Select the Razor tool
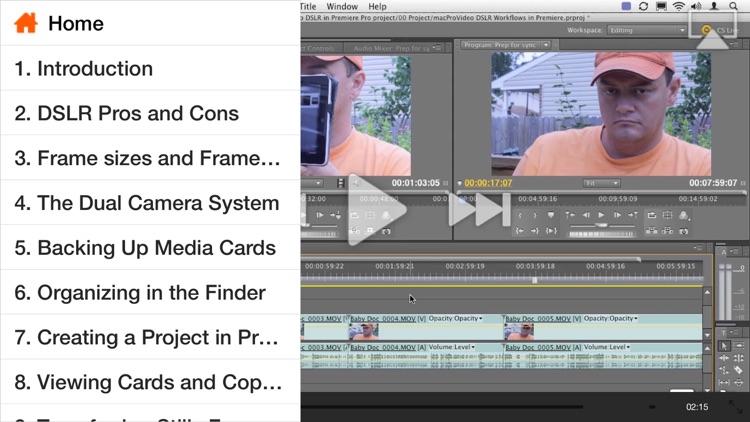This screenshot has height=422, width=750. click(x=739, y=370)
